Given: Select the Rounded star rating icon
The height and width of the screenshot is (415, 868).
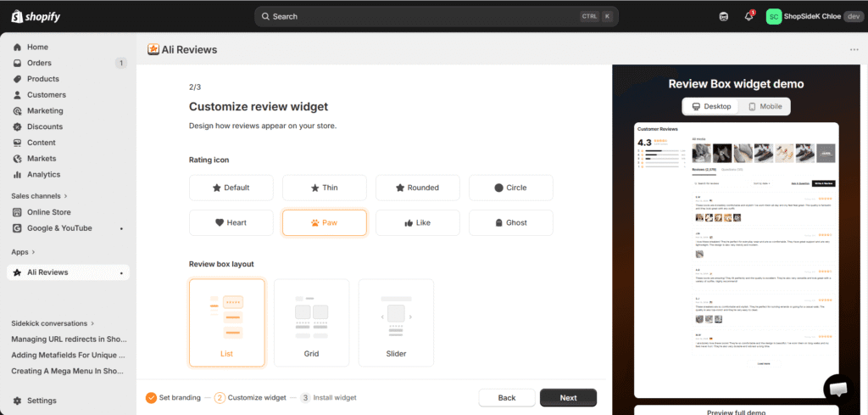Looking at the screenshot, I should 418,188.
